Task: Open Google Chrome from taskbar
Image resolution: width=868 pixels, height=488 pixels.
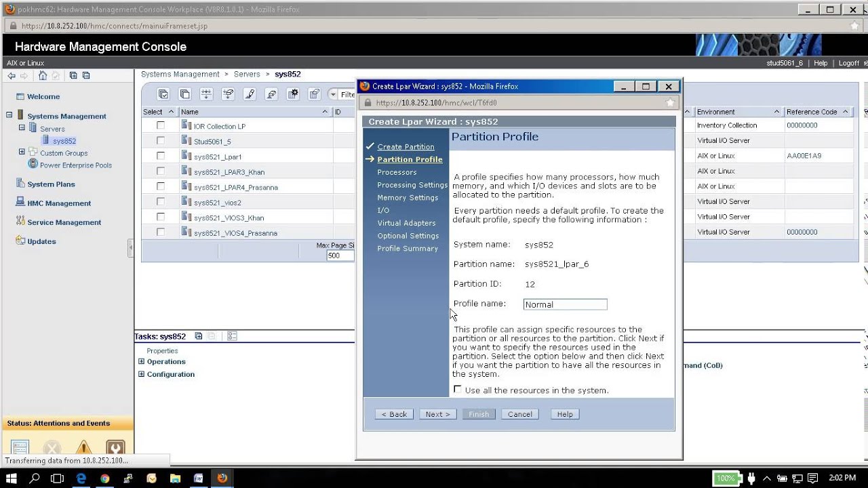Action: (105, 478)
